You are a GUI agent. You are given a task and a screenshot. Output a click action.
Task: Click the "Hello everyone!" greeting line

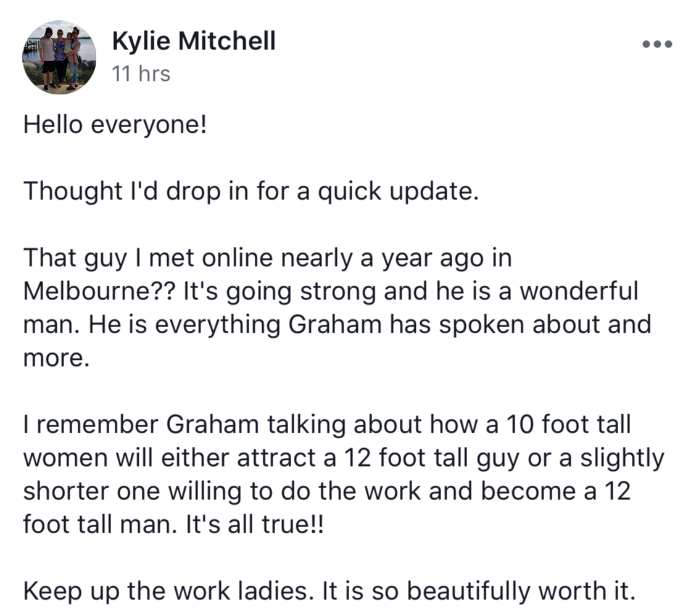point(115,125)
